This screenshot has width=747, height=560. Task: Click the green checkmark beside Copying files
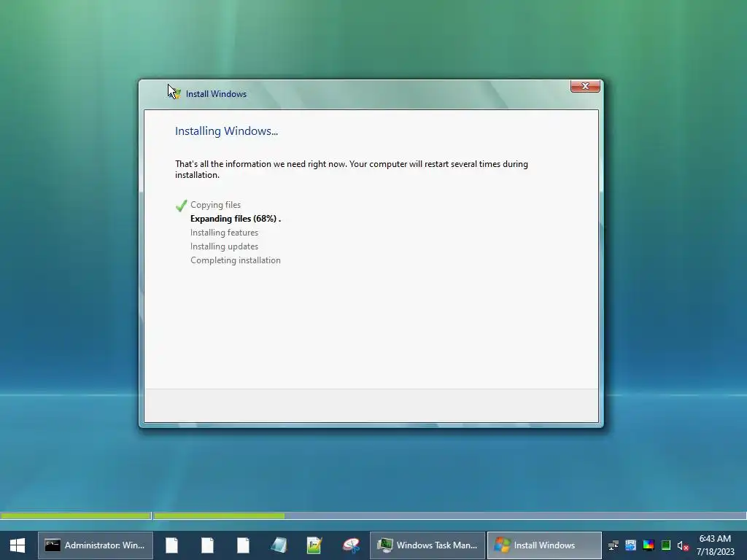tap(181, 205)
